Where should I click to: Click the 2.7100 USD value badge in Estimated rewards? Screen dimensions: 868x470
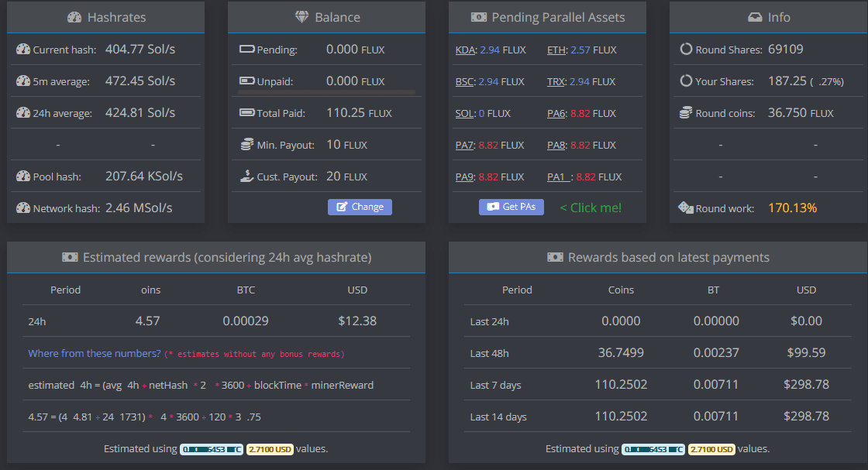coord(270,449)
